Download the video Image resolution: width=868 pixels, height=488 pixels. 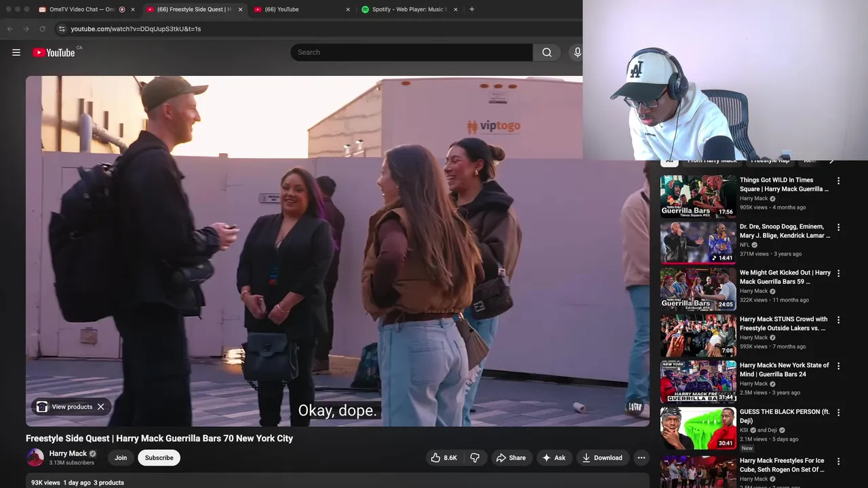(x=602, y=457)
